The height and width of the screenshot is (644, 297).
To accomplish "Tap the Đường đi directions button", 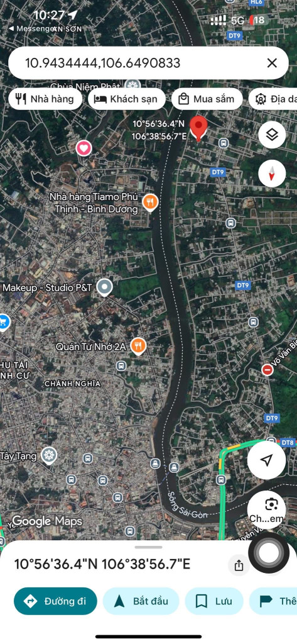I will tap(55, 601).
